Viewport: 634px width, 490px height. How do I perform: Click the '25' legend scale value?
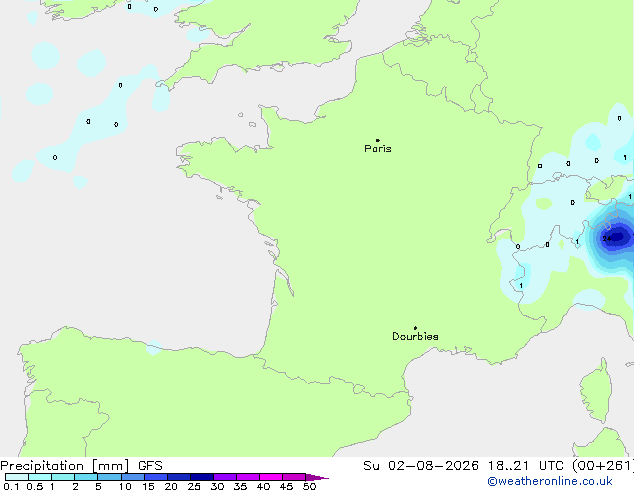194,486
